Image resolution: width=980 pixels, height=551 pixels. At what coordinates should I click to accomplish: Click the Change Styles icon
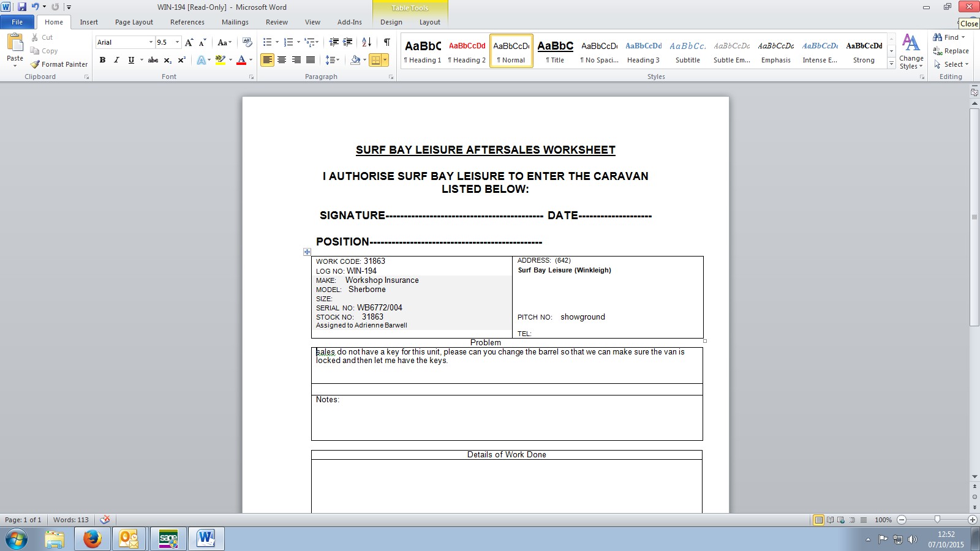coord(911,43)
